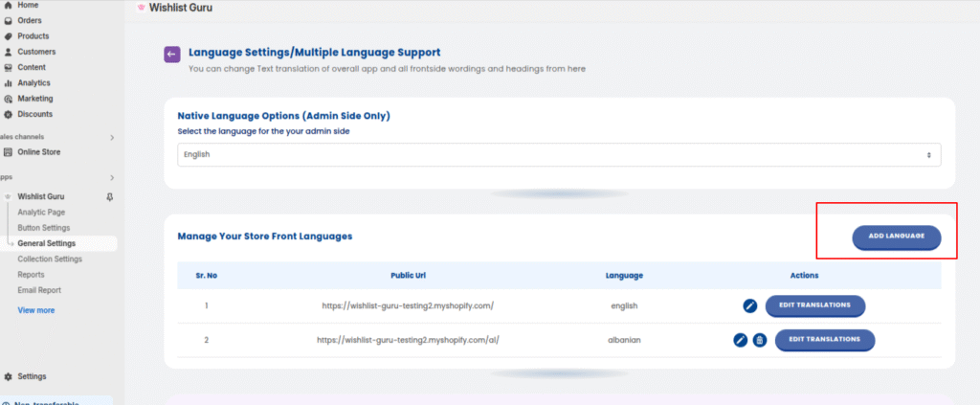Click the english store public URL
This screenshot has width=980, height=405.
click(x=408, y=306)
